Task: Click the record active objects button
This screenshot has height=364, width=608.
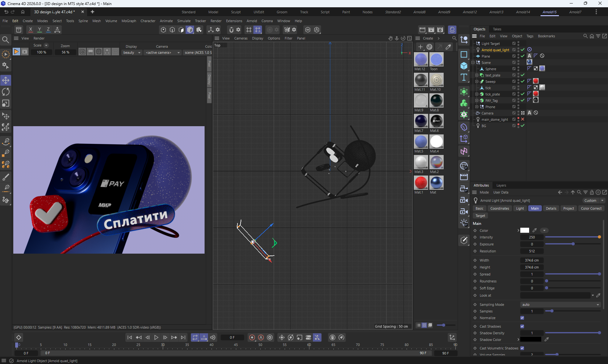Action: click(x=252, y=337)
